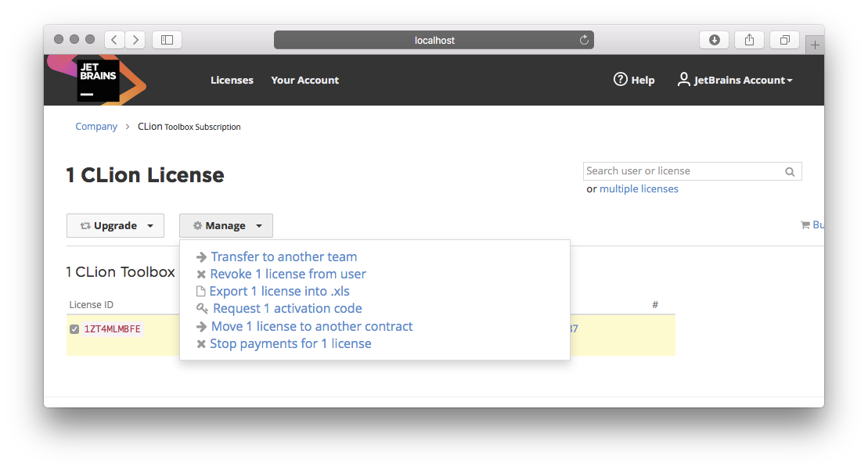Open the multiple licenses link

point(639,189)
